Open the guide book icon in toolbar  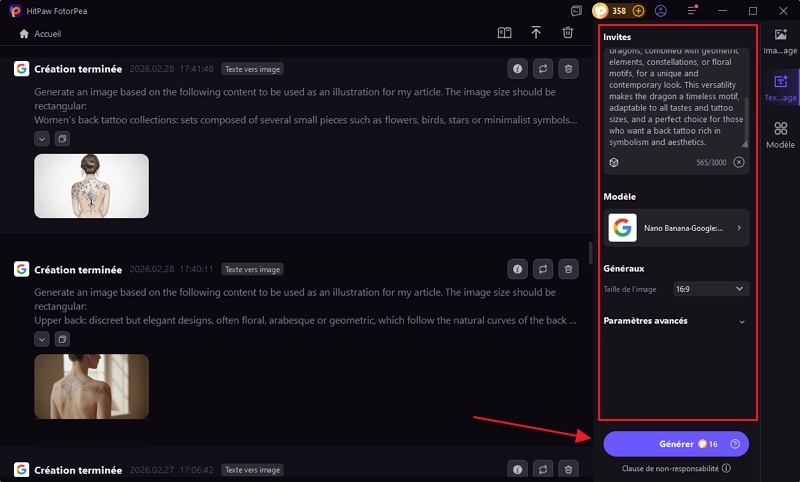(x=505, y=33)
